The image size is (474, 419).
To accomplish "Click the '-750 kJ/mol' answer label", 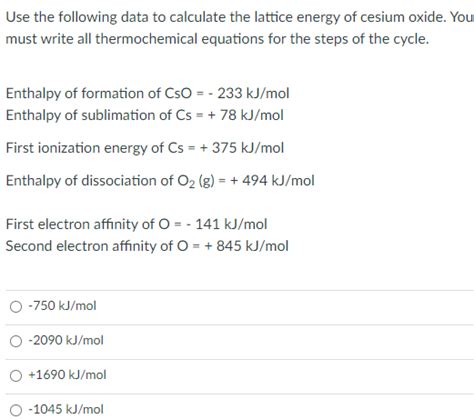I will pyautogui.click(x=62, y=306).
